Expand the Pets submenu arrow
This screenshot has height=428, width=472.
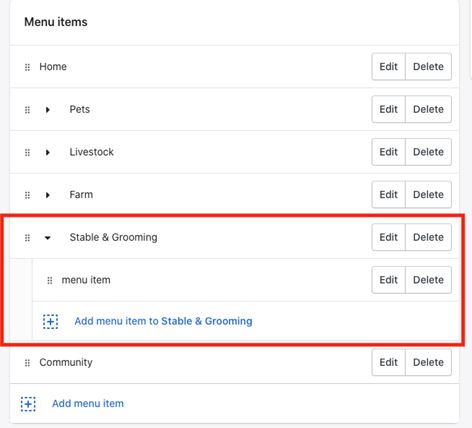coord(48,110)
